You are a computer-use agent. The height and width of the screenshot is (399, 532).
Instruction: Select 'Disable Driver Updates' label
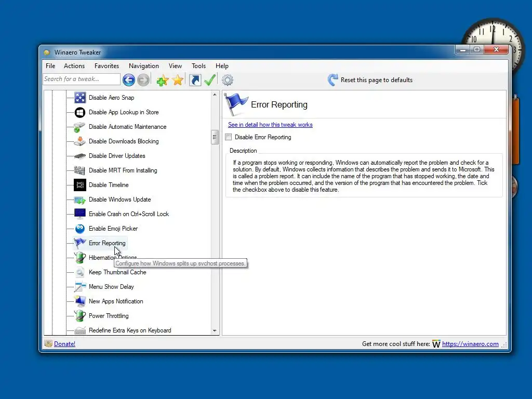[x=117, y=156]
